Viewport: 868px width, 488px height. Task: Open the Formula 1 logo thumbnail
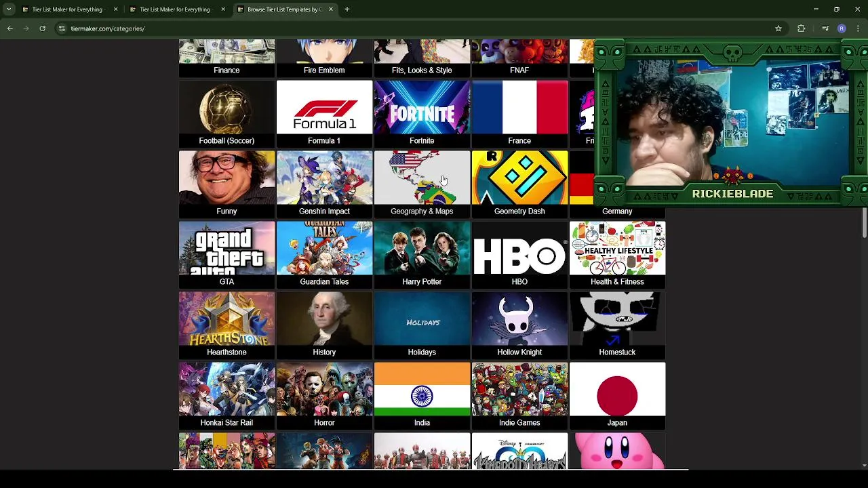(x=324, y=107)
